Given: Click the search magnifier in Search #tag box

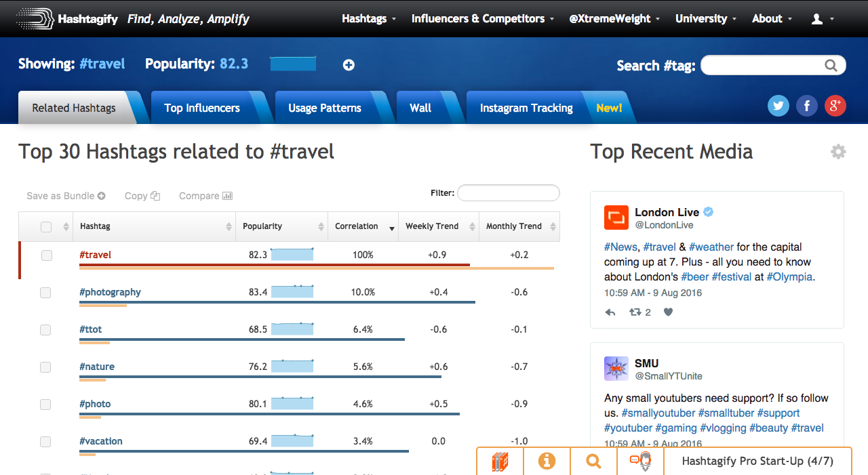Looking at the screenshot, I should pos(831,65).
